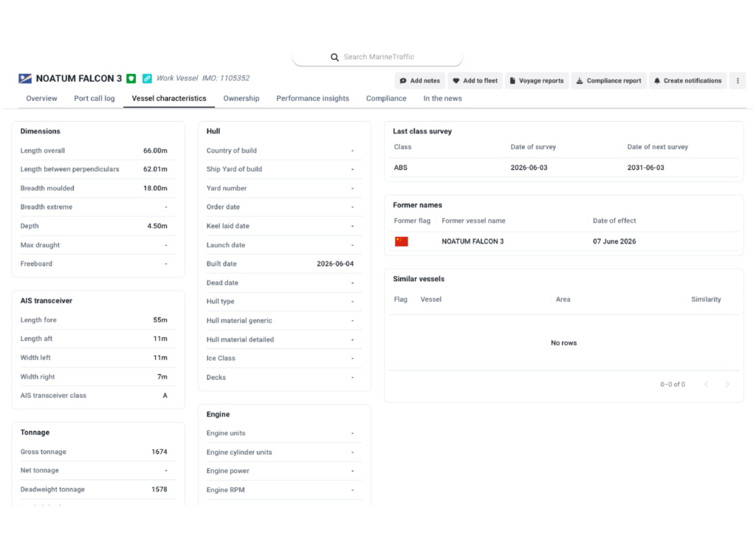This screenshot has height=558, width=756.
Task: Go to previous page of similar vessels
Action: [x=707, y=385]
